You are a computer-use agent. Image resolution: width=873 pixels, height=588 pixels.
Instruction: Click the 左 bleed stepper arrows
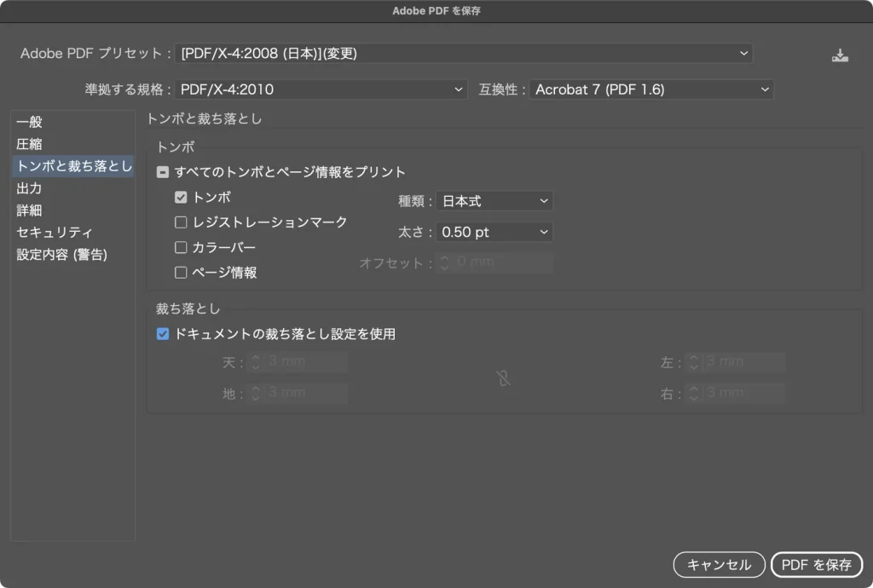coord(694,362)
